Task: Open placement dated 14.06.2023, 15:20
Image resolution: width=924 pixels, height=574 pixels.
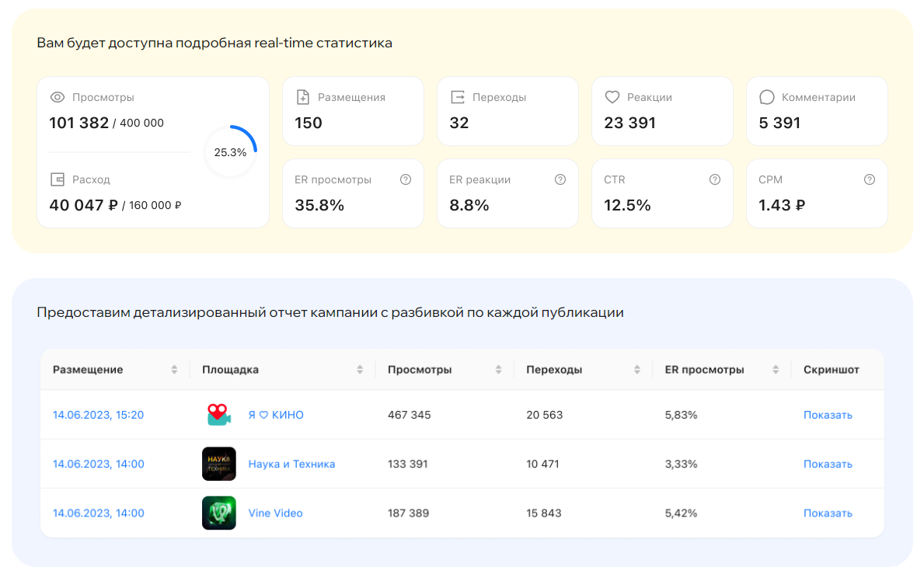Action: pos(99,415)
